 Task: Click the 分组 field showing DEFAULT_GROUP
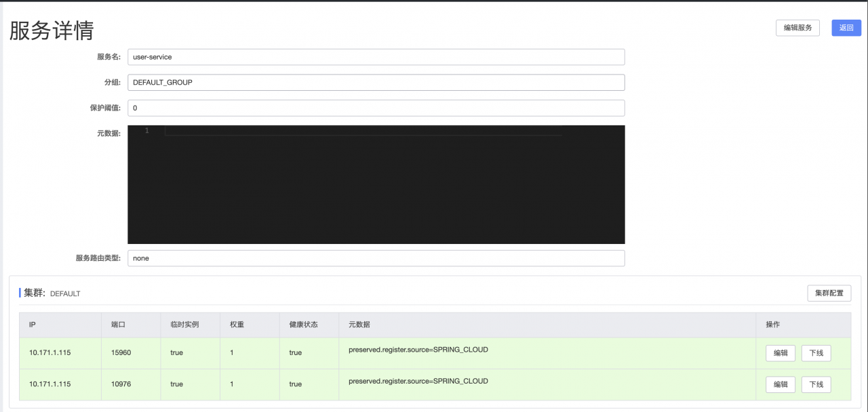[376, 82]
